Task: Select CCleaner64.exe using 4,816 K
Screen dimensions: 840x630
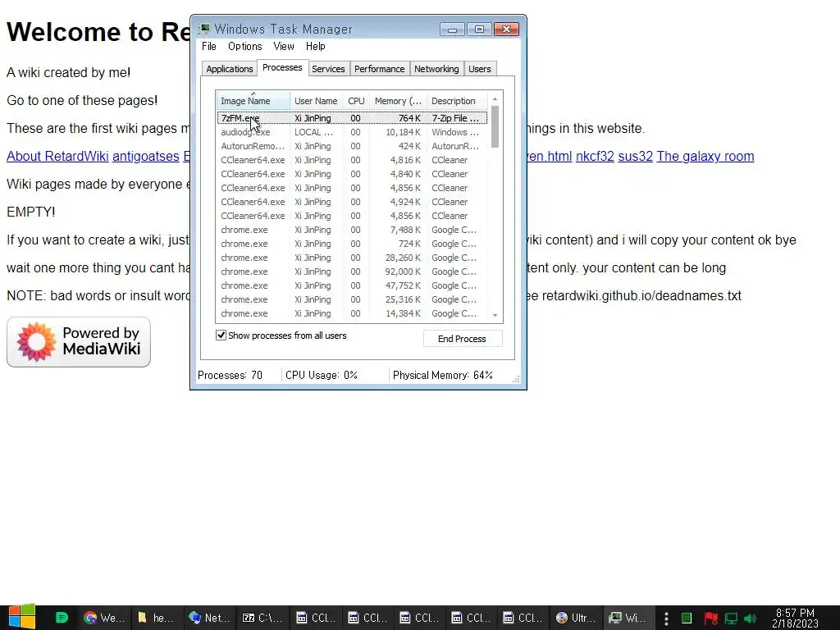Action: pyautogui.click(x=352, y=160)
